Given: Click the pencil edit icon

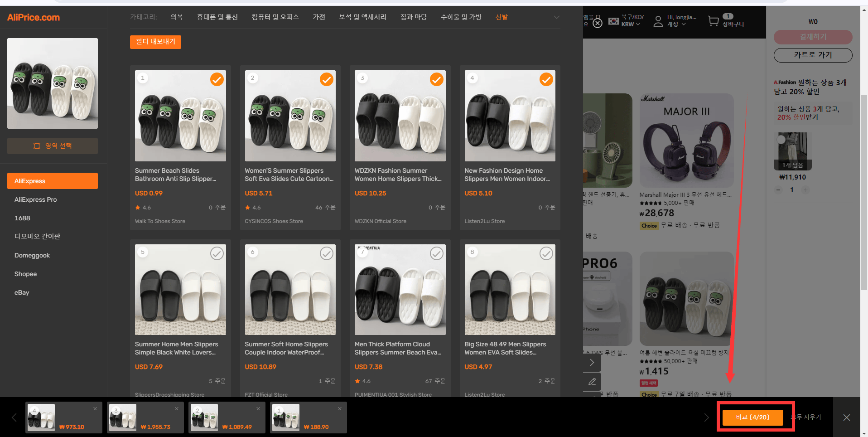Looking at the screenshot, I should tap(592, 382).
